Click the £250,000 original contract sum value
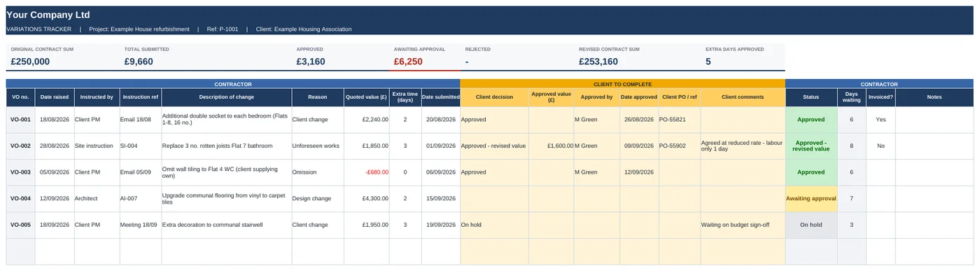The width and height of the screenshot is (980, 271). point(30,62)
